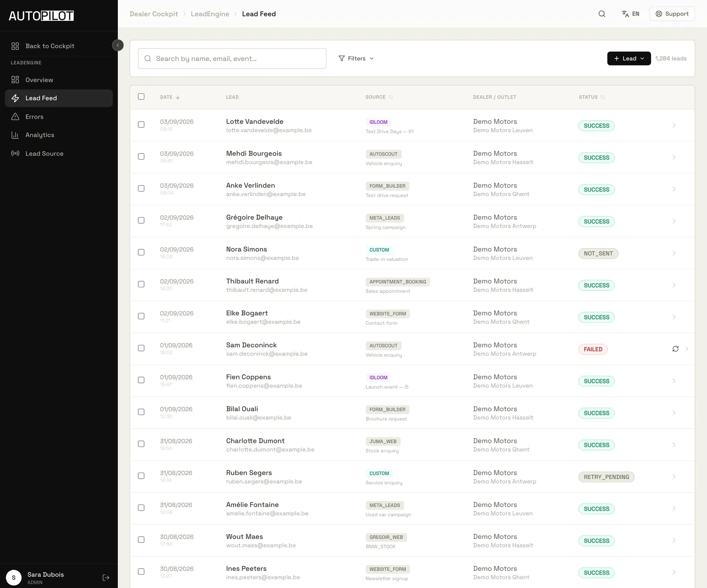Click the Spring campaign text

(385, 227)
